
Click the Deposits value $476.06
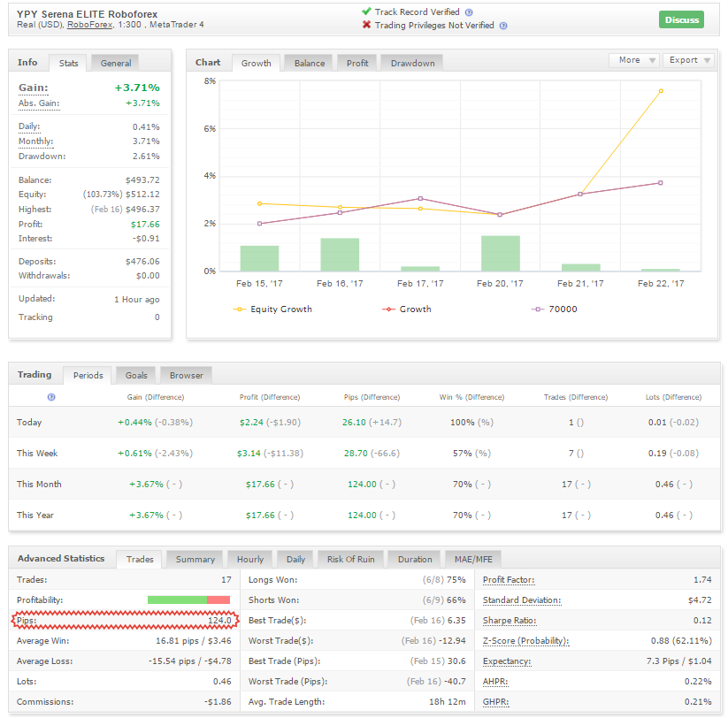pyautogui.click(x=142, y=262)
